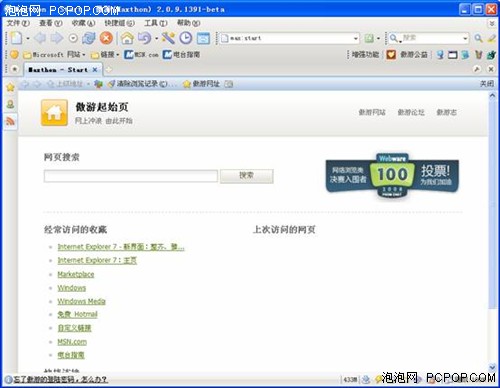Viewport: 500px width, 388px height.
Task: Click the 搜索 button on start page
Action: click(x=247, y=176)
